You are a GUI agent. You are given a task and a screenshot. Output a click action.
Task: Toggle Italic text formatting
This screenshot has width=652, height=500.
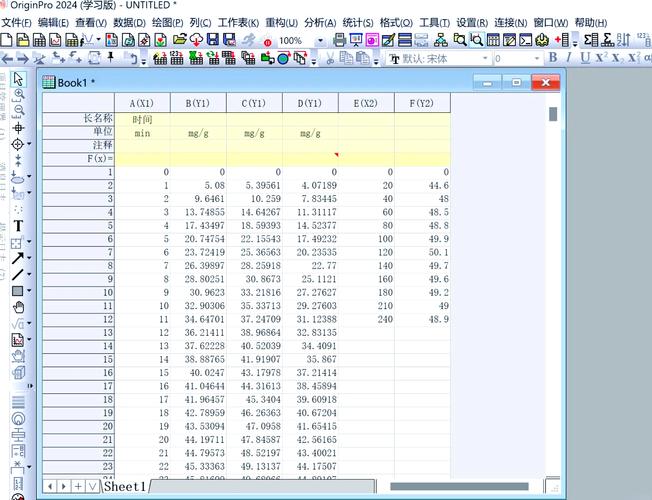(x=568, y=58)
